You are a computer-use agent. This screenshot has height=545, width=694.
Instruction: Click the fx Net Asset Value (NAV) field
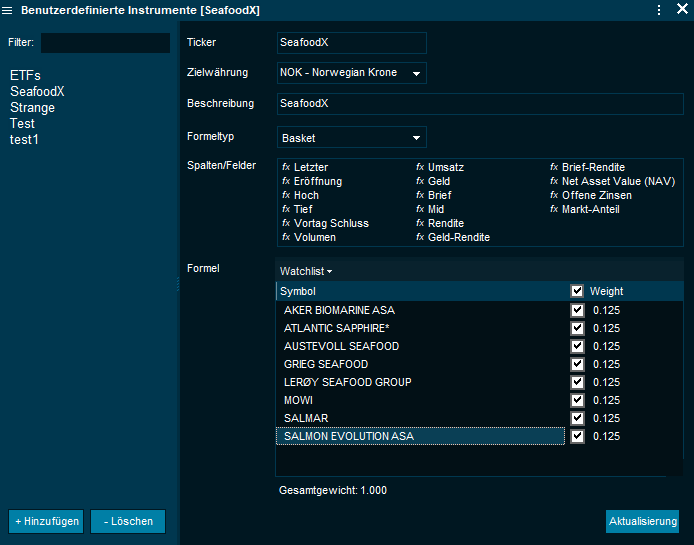(x=612, y=181)
